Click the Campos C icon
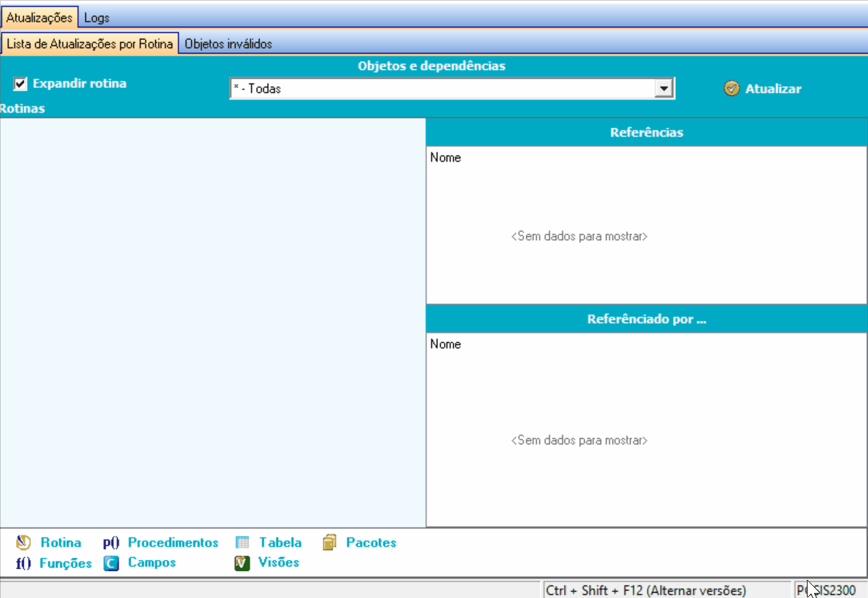 (111, 563)
